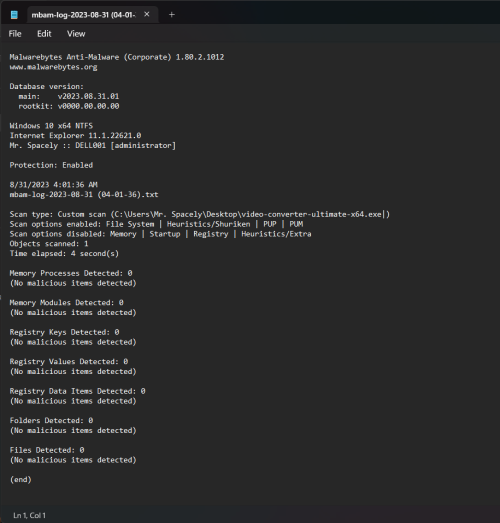Close the mbam-log-2023-08-31 tab
Image resolution: width=500 pixels, height=523 pixels.
point(147,14)
